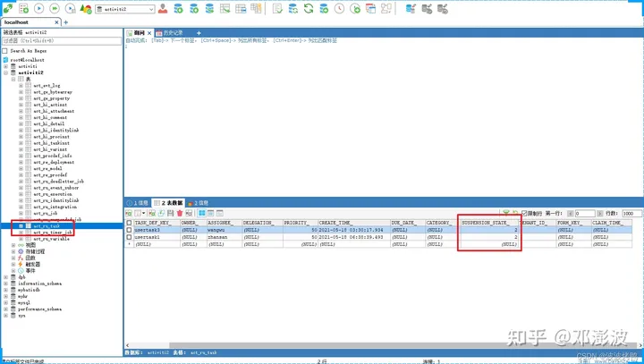Viewport: 644px width, 364px height.
Task: Toggle the Search As Pages checkbox
Action: tap(5, 50)
